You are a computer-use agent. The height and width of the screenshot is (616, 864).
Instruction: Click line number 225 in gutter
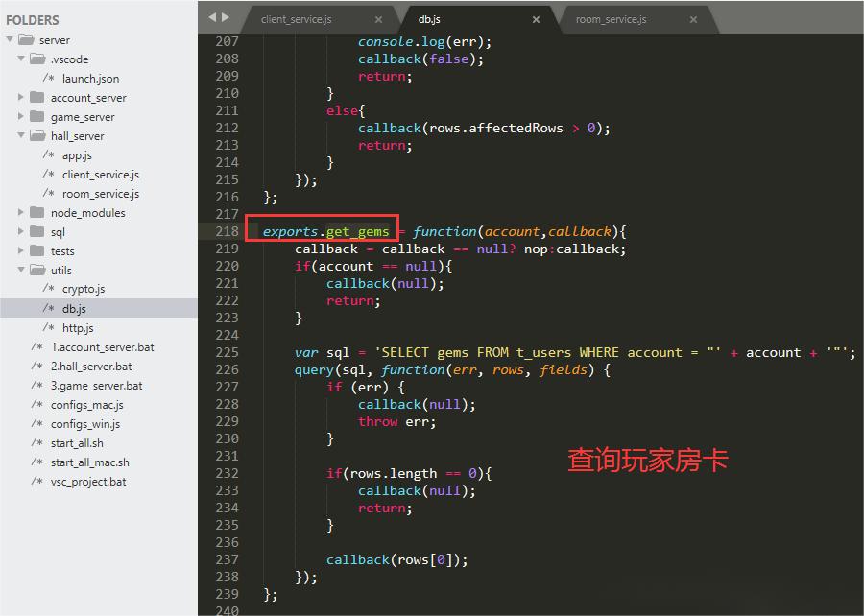point(227,352)
